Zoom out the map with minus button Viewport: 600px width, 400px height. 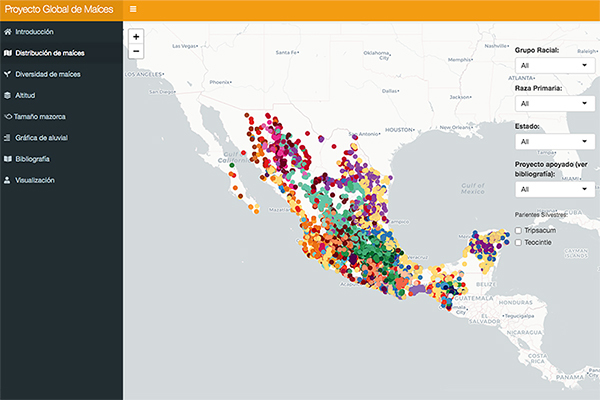(136, 51)
